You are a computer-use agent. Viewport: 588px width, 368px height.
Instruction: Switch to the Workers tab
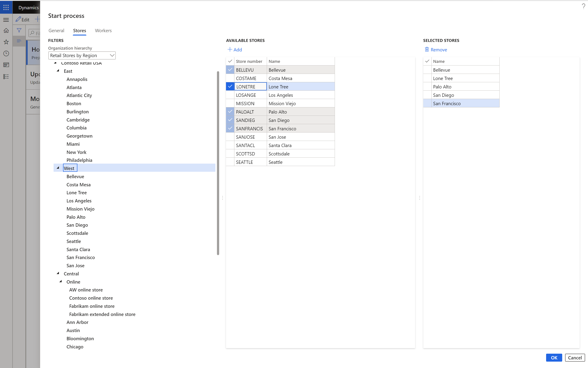point(103,30)
